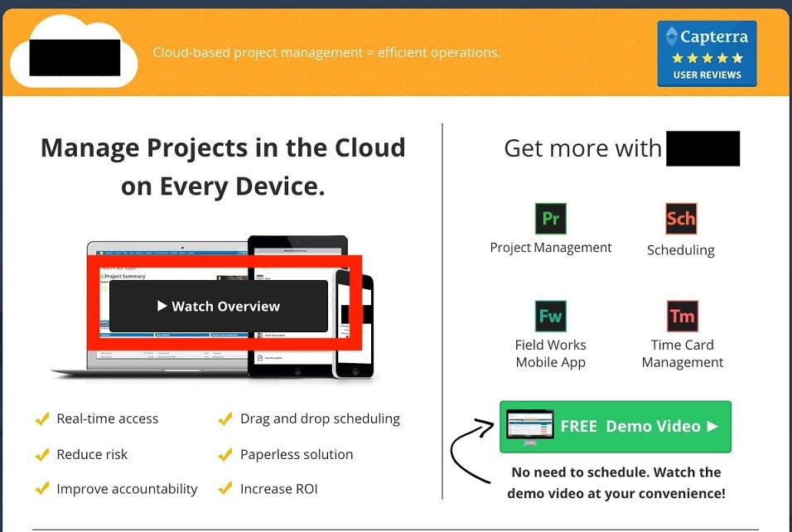Click the orange Sch Scheduling icon
The width and height of the screenshot is (792, 532).
click(x=680, y=219)
